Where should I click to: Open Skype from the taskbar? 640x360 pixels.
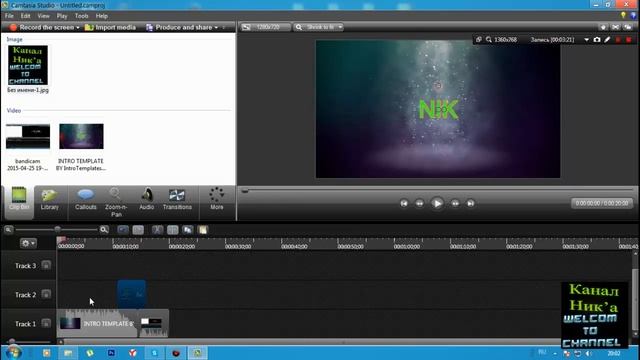pos(154,353)
